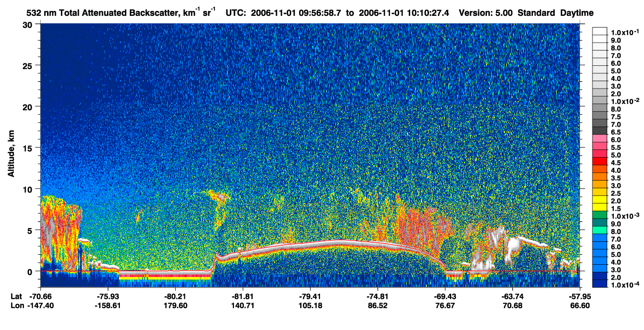This screenshot has width=644, height=330.
Task: Click colorbar label '6.5'
Action: [x=616, y=133]
